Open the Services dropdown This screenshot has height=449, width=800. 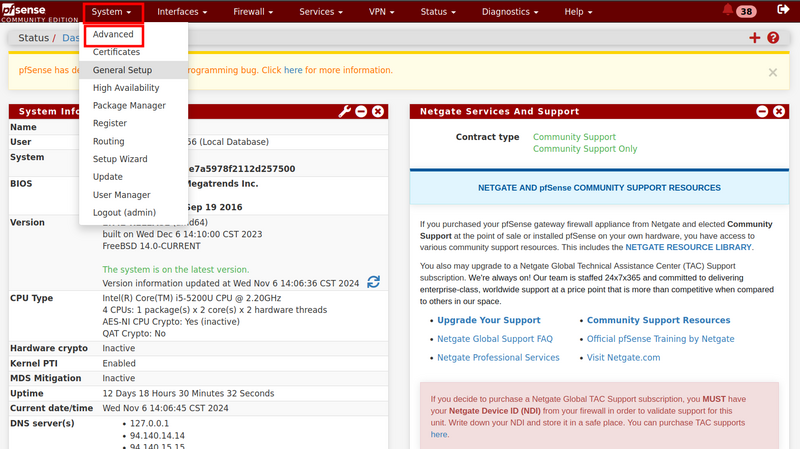[x=321, y=12]
